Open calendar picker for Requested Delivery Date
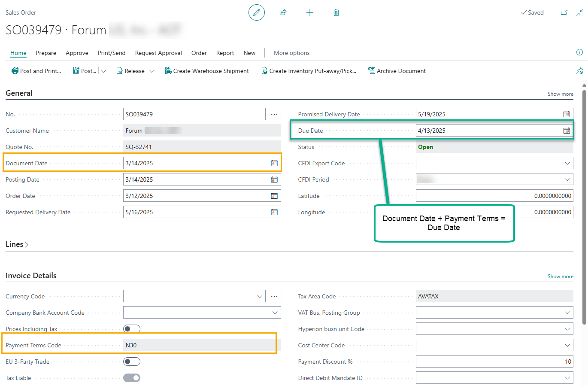The width and height of the screenshot is (588, 386). 274,212
